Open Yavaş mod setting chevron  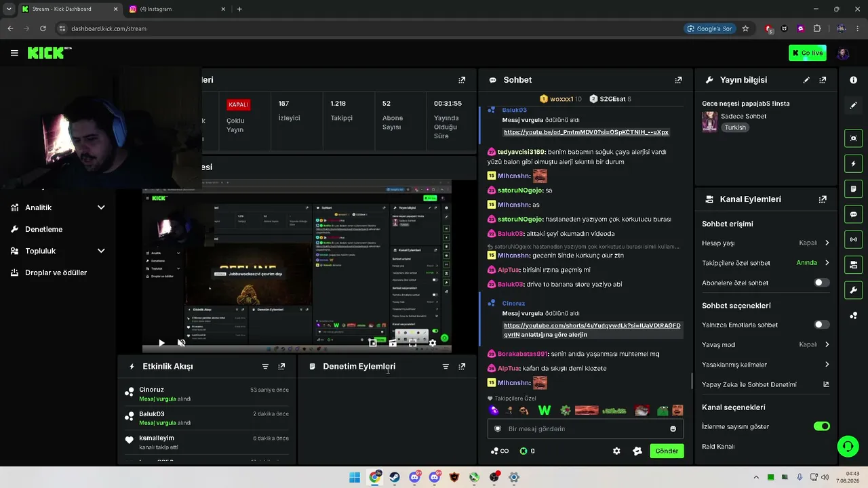click(x=827, y=344)
